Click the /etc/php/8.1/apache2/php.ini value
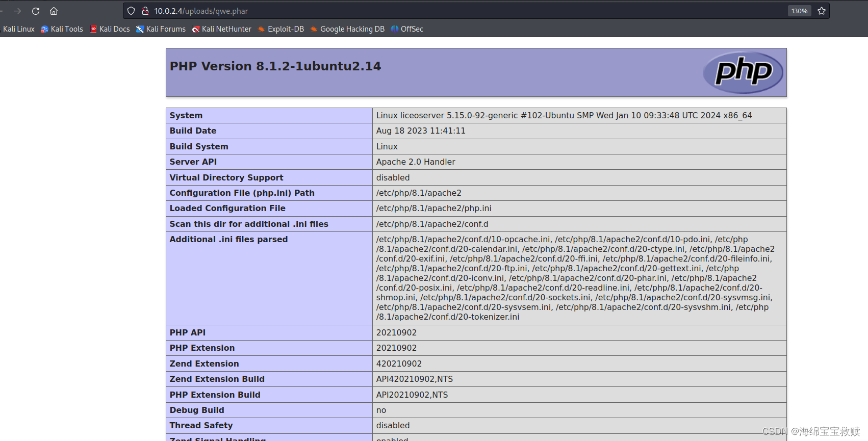This screenshot has height=441, width=868. (x=434, y=209)
